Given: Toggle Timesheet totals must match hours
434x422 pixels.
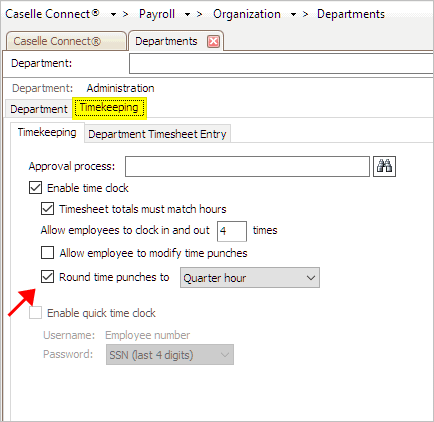Looking at the screenshot, I should (47, 209).
